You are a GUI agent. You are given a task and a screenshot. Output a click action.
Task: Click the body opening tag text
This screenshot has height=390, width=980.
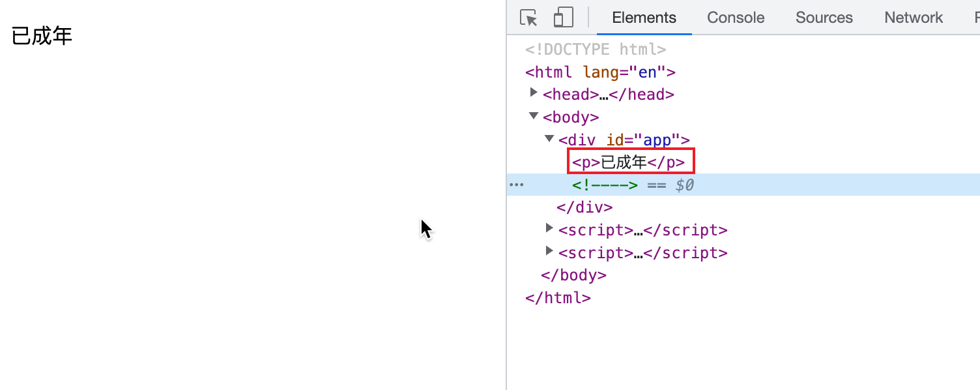coord(571,117)
